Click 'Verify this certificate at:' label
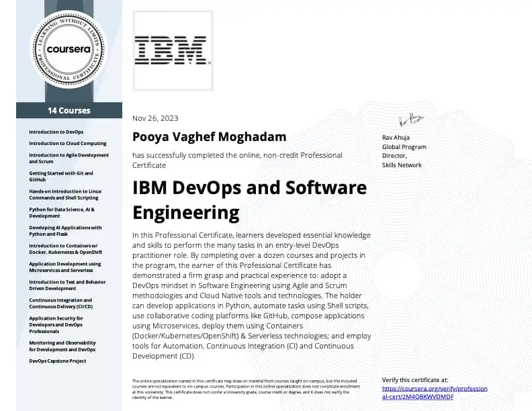532x411 pixels. pos(415,380)
